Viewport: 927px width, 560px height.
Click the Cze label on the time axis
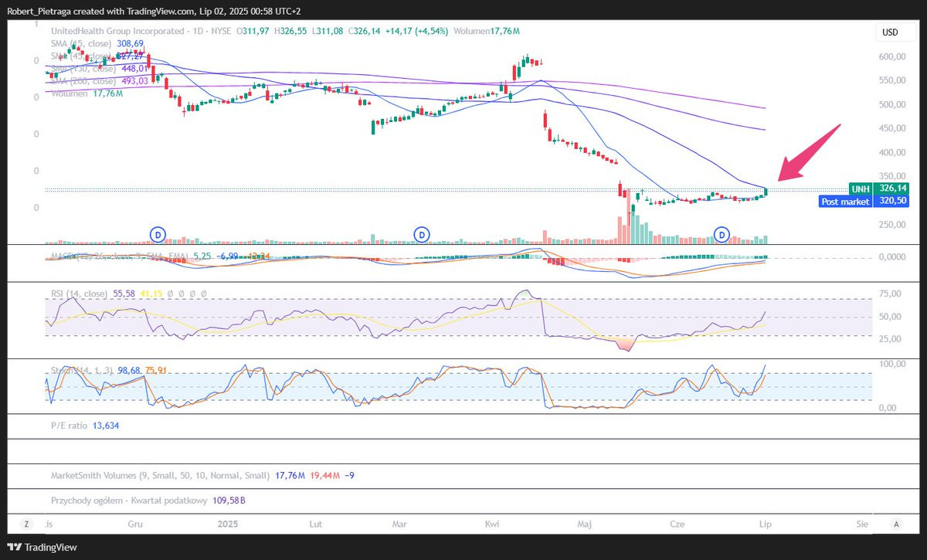pos(677,524)
